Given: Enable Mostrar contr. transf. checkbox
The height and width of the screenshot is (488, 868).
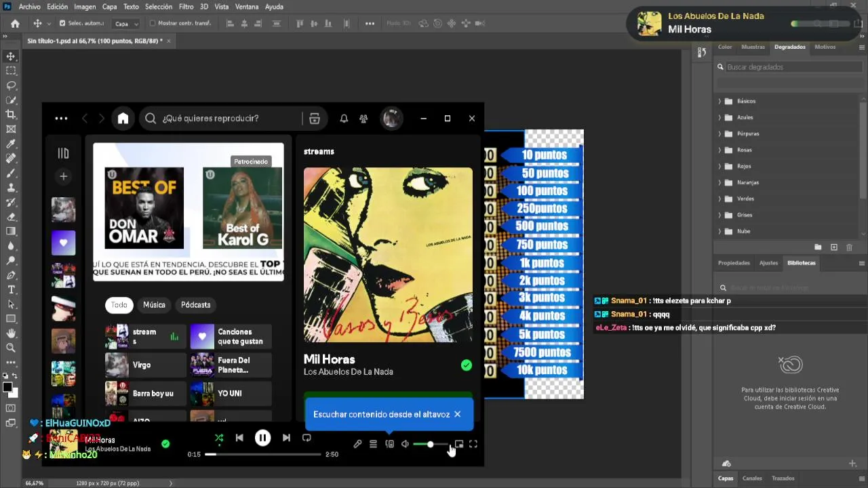Looking at the screenshot, I should (x=153, y=23).
